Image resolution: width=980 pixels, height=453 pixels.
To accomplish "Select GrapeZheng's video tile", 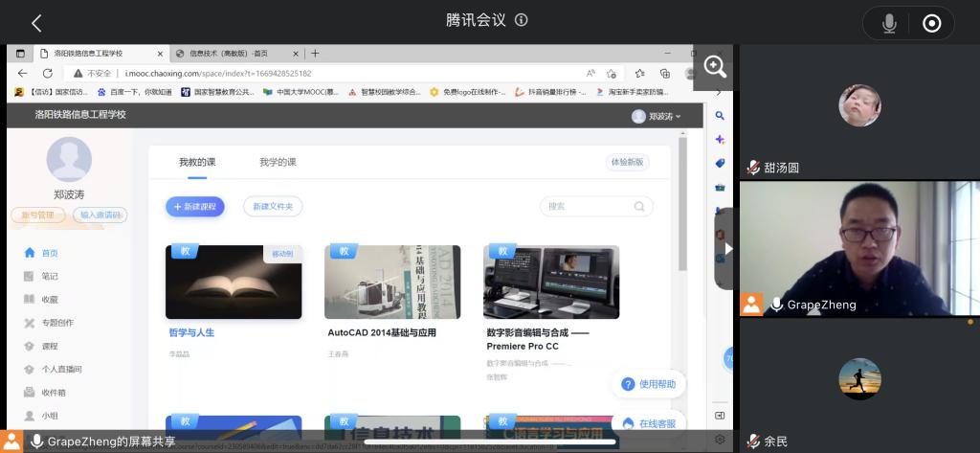I will (x=858, y=248).
